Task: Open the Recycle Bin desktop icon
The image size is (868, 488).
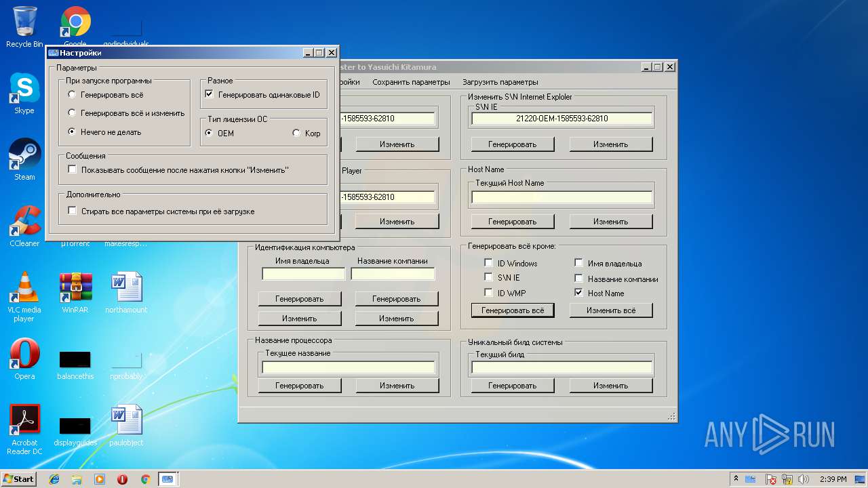Action: point(24,27)
